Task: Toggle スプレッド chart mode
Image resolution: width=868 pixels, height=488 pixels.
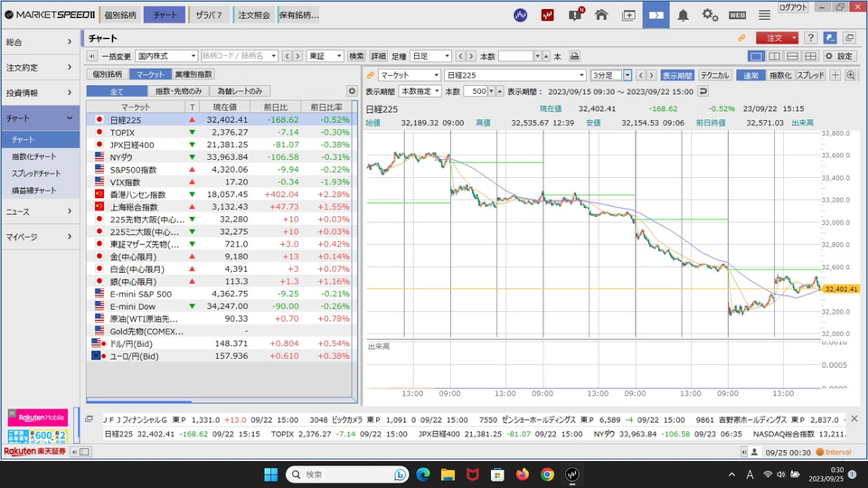Action: coord(810,75)
